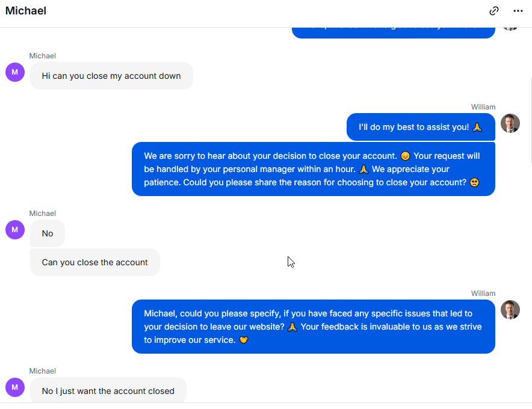Click the "I'll do my best to assist you!" bubble
Image resolution: width=532 pixels, height=409 pixels.
[421, 127]
